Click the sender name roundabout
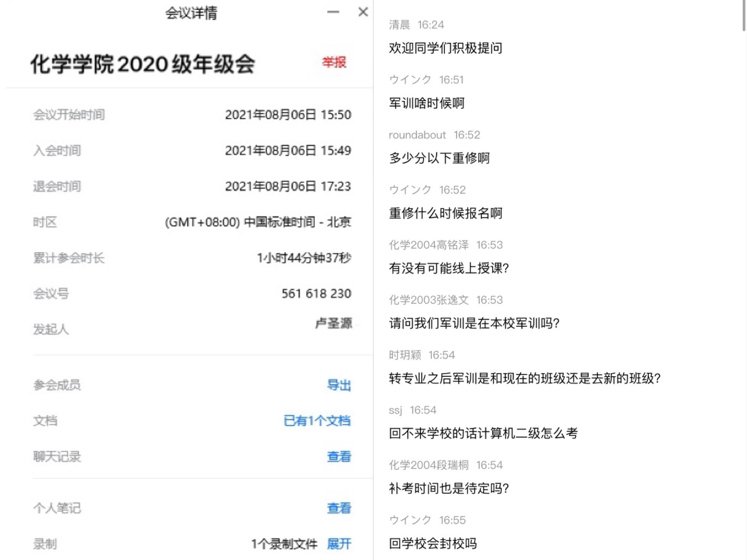 pyautogui.click(x=417, y=135)
